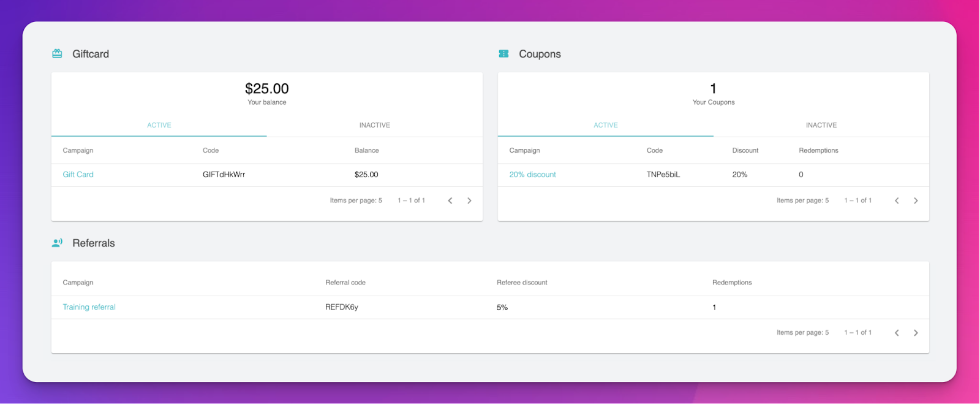The width and height of the screenshot is (980, 404).
Task: Click the 5% referee discount value
Action: pyautogui.click(x=502, y=308)
